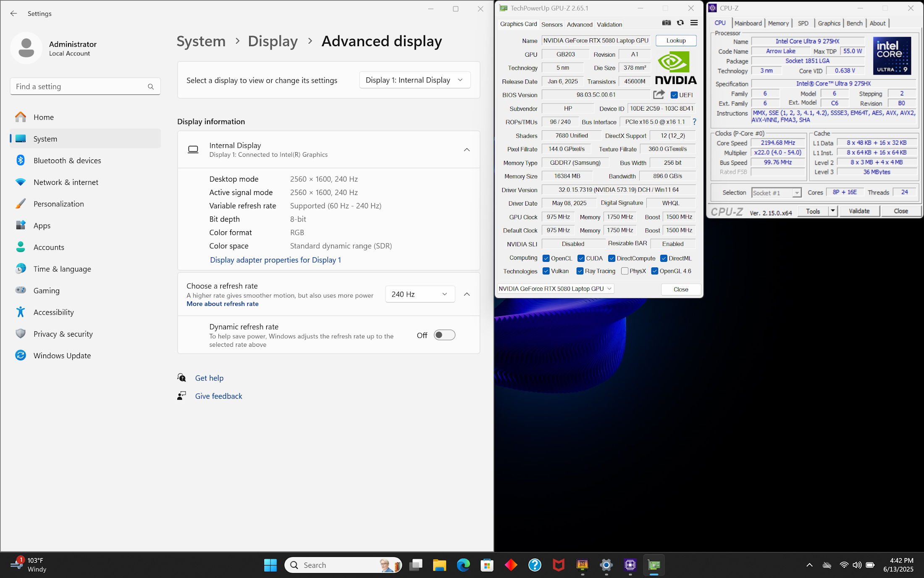Switch to Validation tab in GPU-Z
The width and height of the screenshot is (924, 578).
(x=609, y=24)
